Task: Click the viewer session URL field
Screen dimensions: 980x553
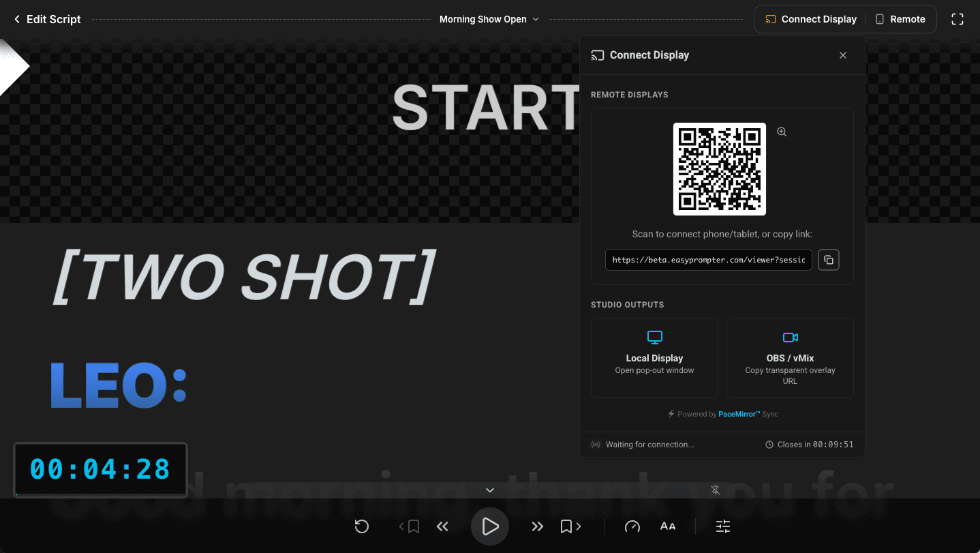Action: [x=709, y=260]
